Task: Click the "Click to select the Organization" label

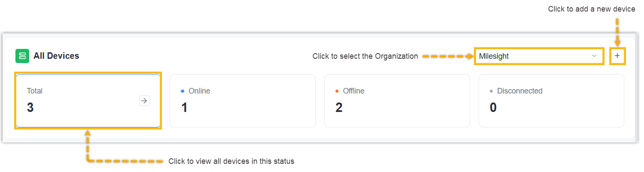Action: pyautogui.click(x=365, y=56)
